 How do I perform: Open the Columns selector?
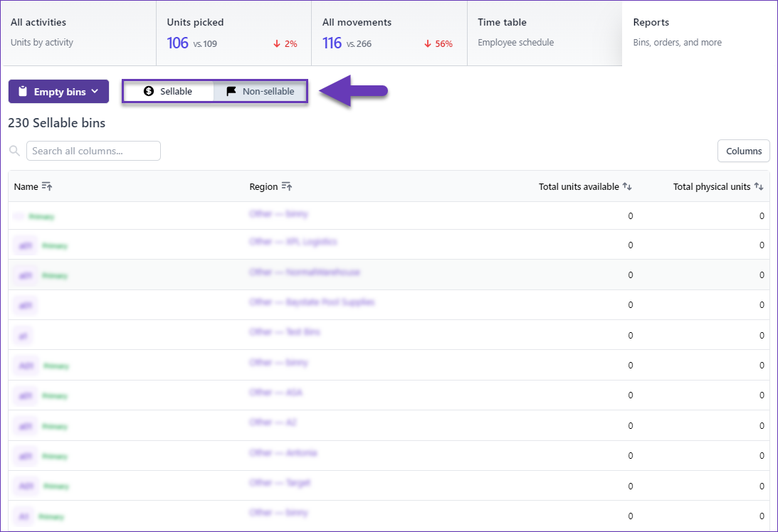click(x=743, y=151)
